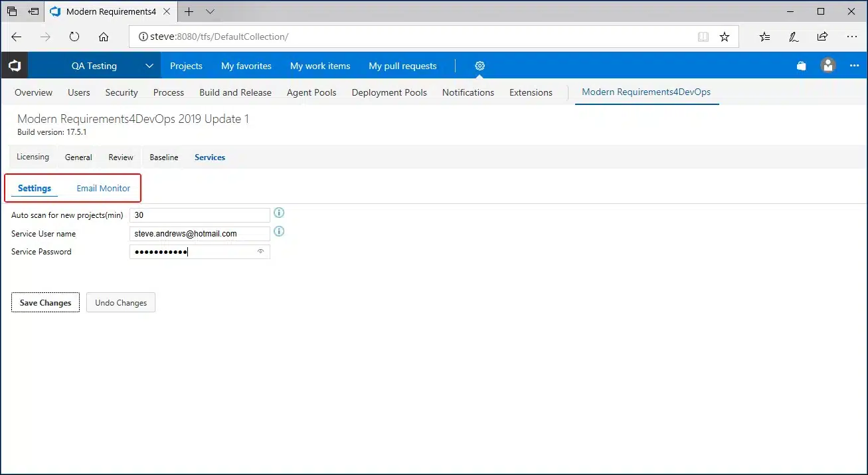Image resolution: width=868 pixels, height=475 pixels.
Task: Click the Azure DevOps logo icon
Action: click(x=15, y=66)
